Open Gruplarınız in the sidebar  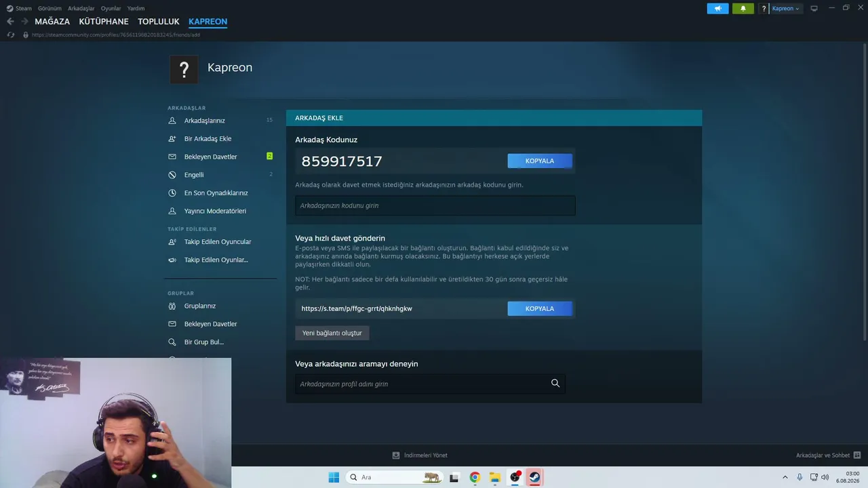200,306
